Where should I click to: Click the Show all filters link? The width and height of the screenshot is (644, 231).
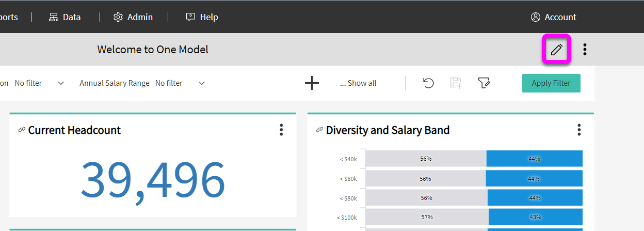tap(358, 83)
